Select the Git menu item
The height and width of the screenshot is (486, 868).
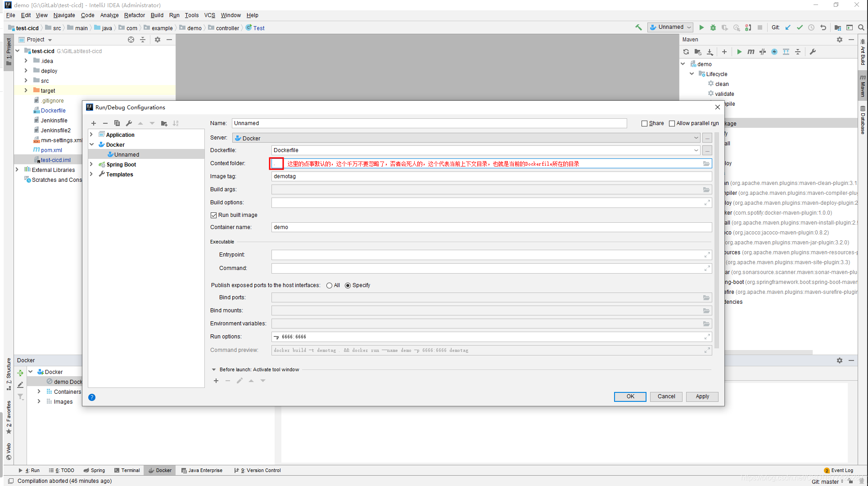click(776, 28)
